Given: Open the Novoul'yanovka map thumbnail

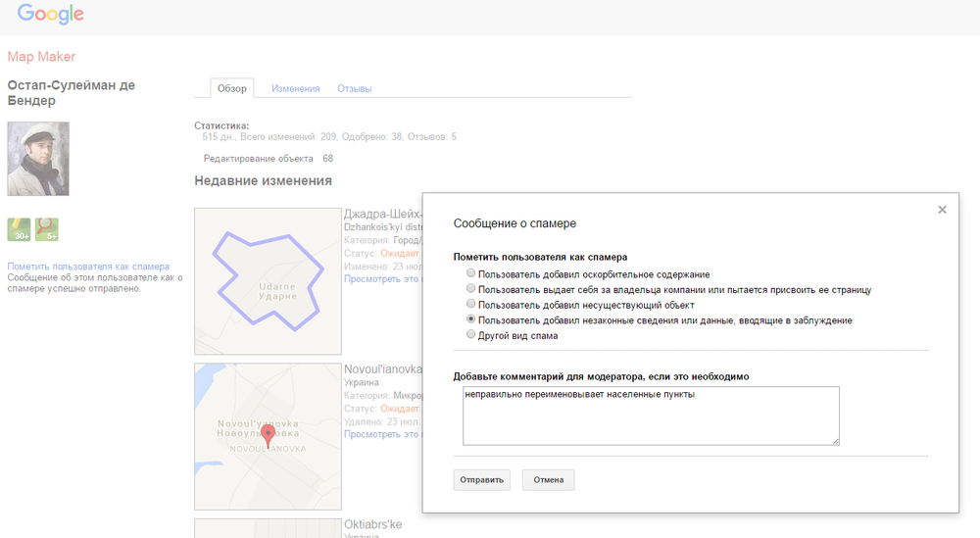Looking at the screenshot, I should (268, 436).
